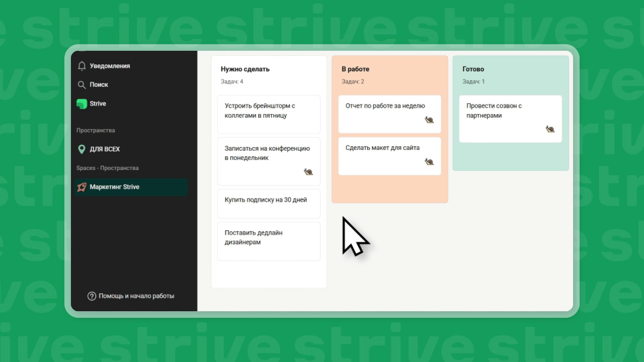This screenshot has width=644, height=362.
Task: Open the card Поставить дедлайн дизайнерам
Action: (x=269, y=241)
